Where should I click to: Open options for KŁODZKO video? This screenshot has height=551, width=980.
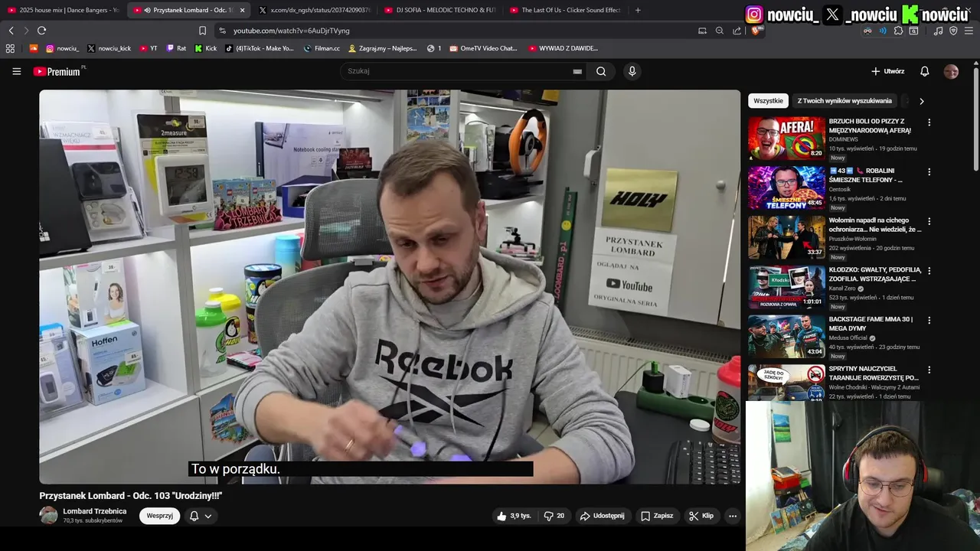[929, 271]
